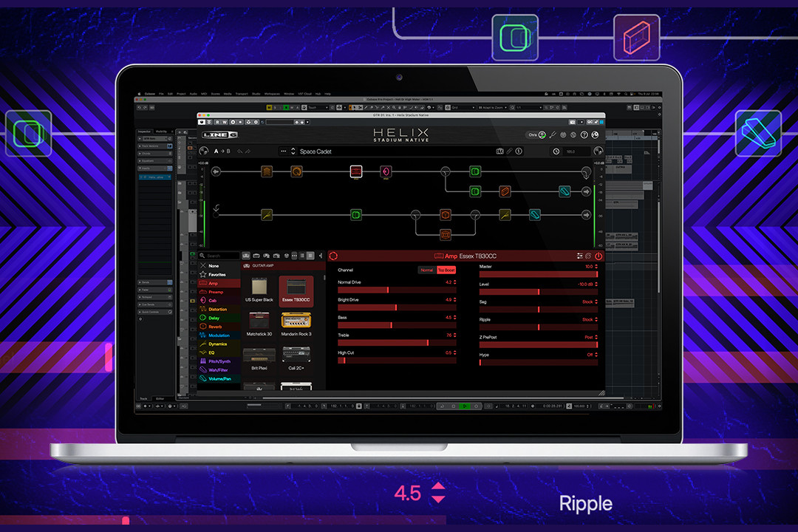Screen dimensions: 798x532
Task: Click the input level knob at top left
Action: (x=204, y=151)
